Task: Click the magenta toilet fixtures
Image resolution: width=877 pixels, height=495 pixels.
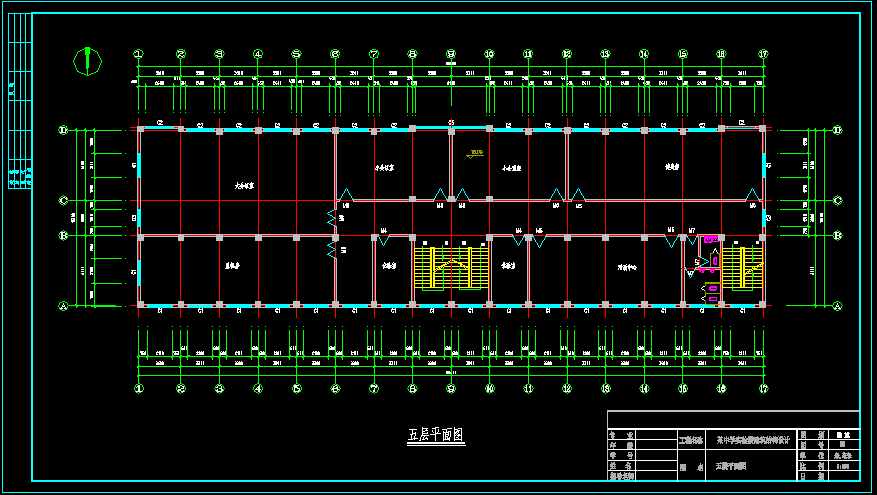Action: click(x=712, y=289)
